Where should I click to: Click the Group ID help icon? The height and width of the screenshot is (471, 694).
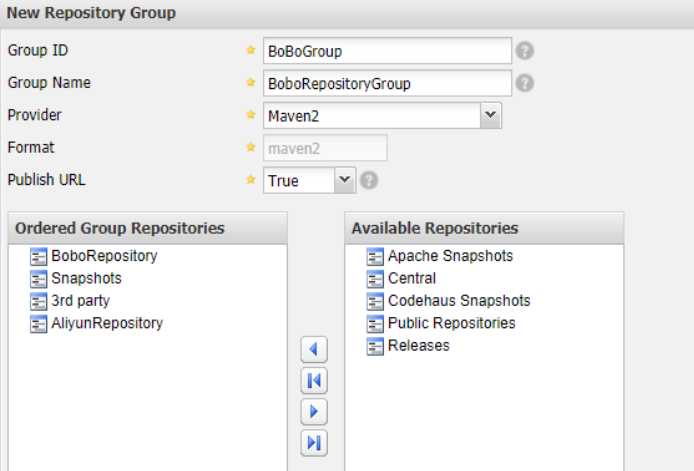coord(524,51)
